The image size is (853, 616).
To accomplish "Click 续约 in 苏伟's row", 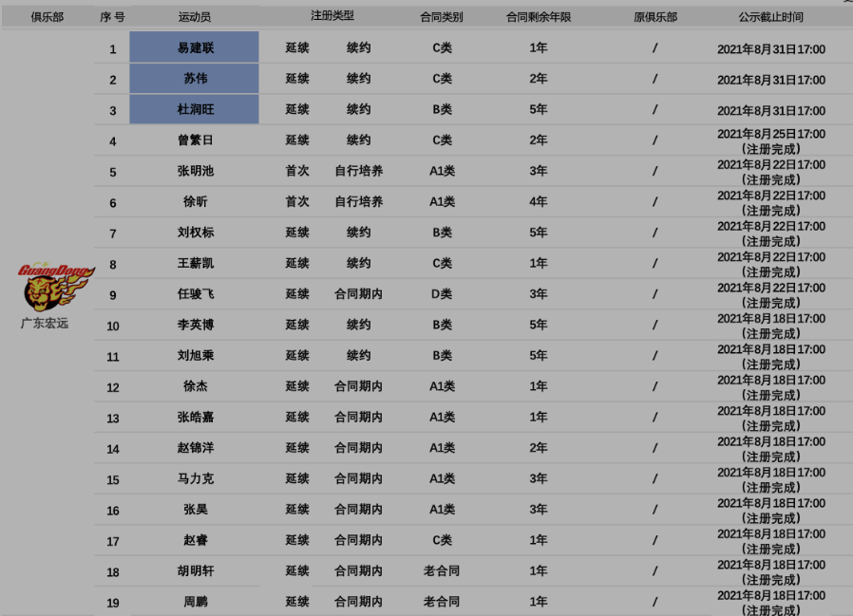I will (358, 78).
